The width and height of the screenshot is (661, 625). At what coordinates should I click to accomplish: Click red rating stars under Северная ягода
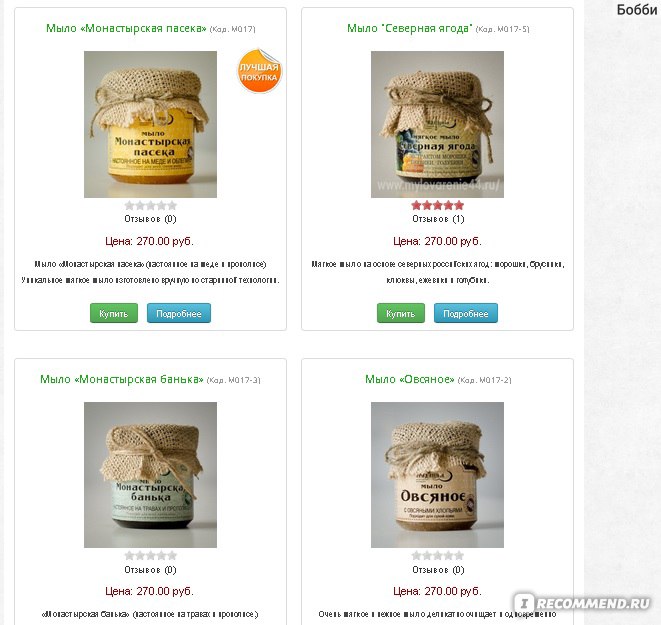(x=438, y=206)
